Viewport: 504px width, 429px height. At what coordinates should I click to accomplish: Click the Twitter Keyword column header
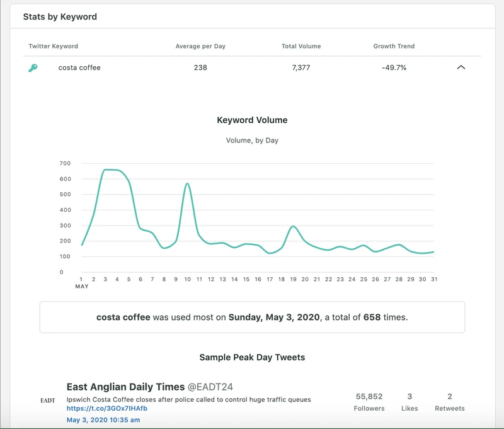tap(54, 46)
